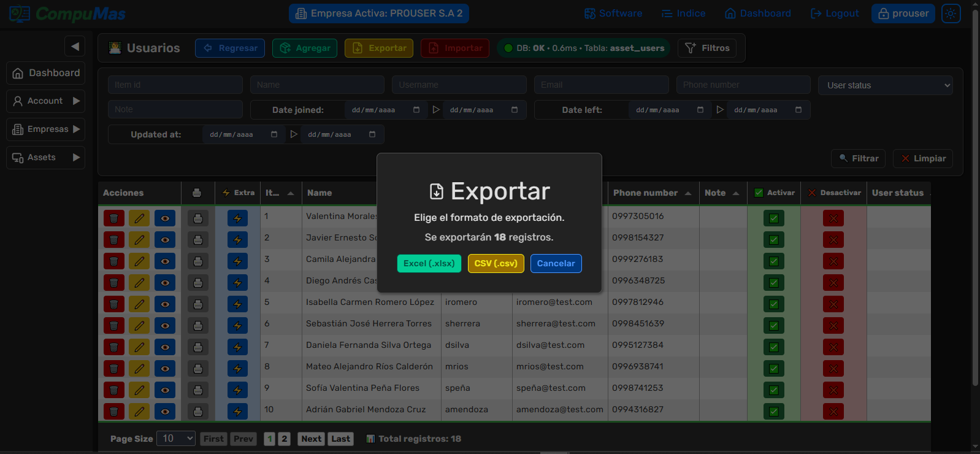This screenshot has height=454, width=980.
Task: Deactivate user with phone 0994316827
Action: click(833, 412)
